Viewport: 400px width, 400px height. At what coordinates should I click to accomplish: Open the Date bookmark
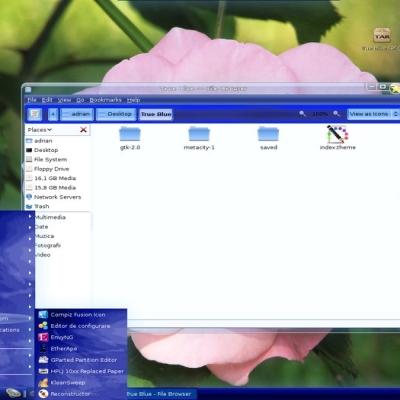pyautogui.click(x=41, y=226)
